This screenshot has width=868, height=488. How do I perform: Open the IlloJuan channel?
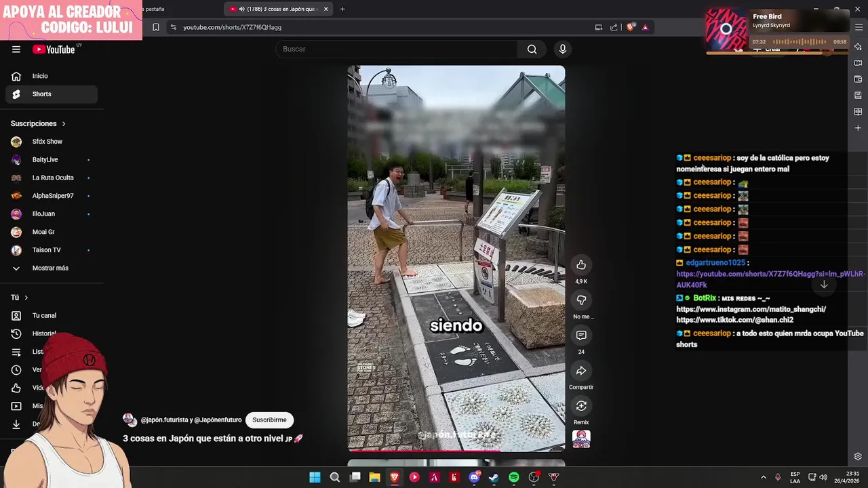click(51, 214)
